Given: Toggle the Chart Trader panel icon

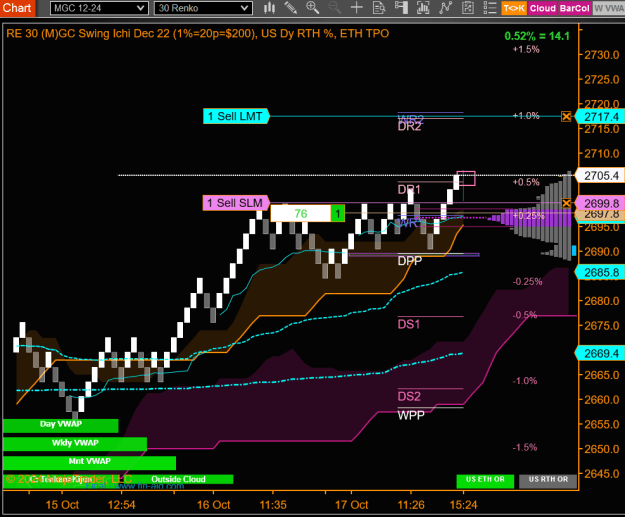Looking at the screenshot, I should click(401, 8).
